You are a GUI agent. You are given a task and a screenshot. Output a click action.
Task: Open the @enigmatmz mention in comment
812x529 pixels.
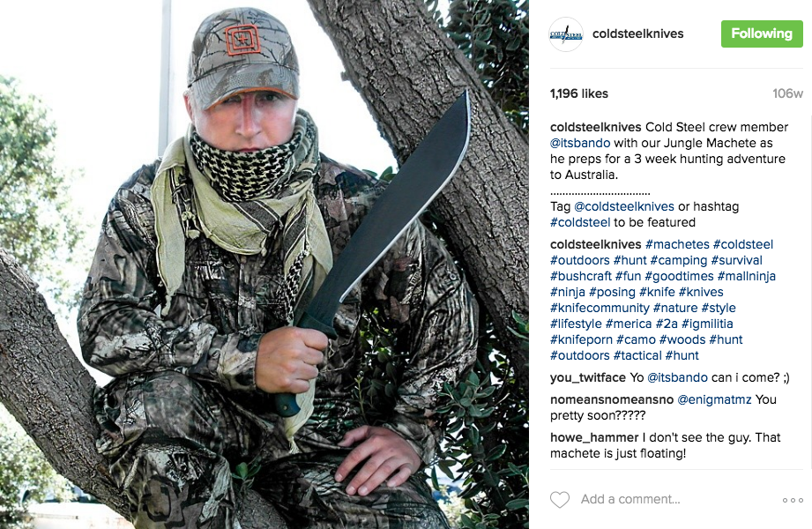714,400
